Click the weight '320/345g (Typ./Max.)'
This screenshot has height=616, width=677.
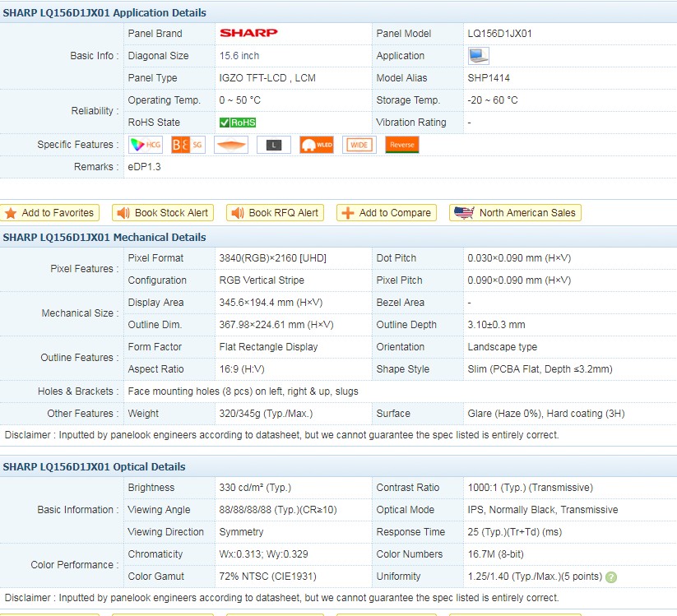tap(266, 414)
